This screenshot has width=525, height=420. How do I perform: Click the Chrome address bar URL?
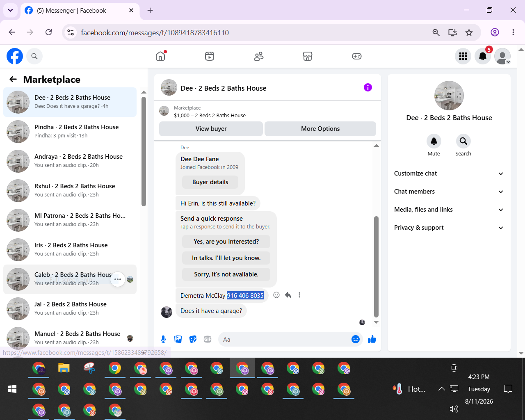tap(155, 32)
